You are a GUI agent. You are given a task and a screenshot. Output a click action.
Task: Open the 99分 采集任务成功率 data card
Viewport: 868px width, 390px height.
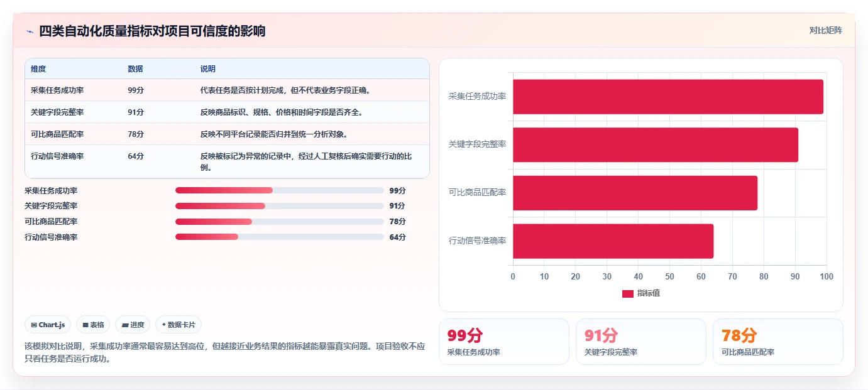[504, 342]
